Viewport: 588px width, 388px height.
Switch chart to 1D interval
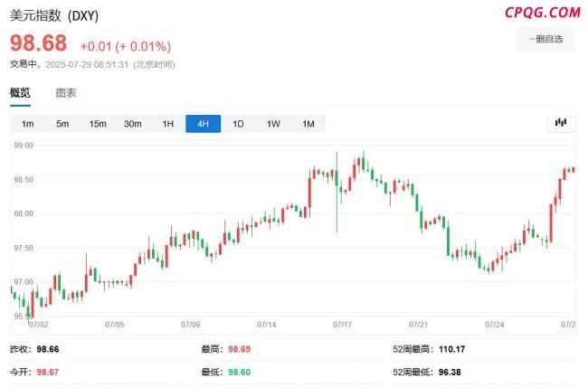(x=238, y=124)
